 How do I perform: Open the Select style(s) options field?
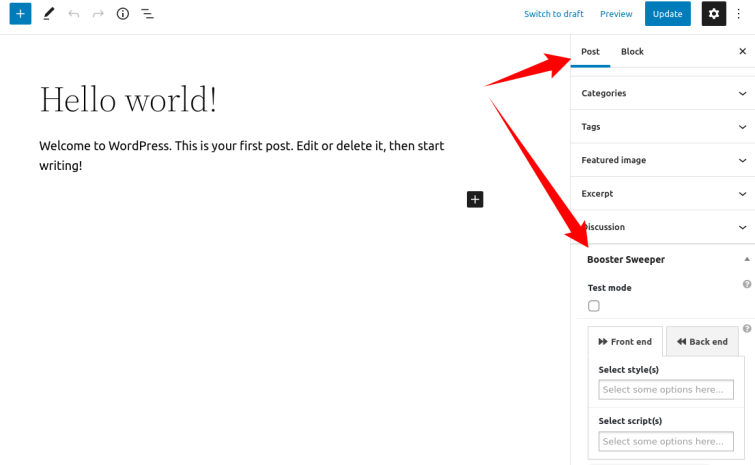click(666, 390)
